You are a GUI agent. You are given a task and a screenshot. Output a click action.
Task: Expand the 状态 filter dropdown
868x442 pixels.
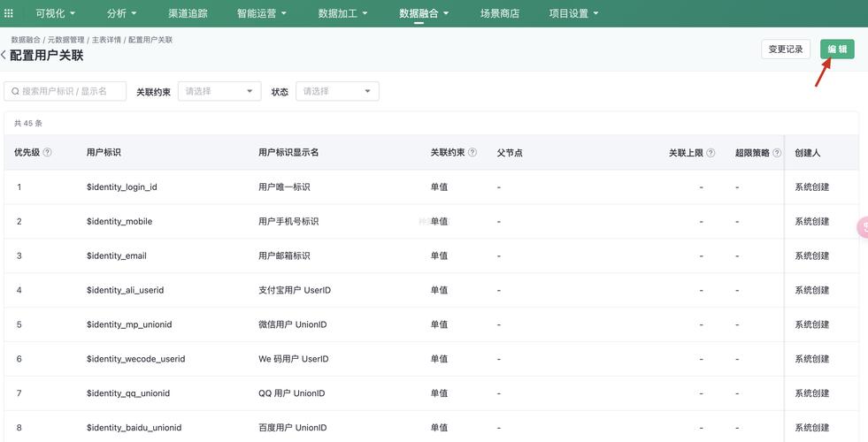point(338,91)
